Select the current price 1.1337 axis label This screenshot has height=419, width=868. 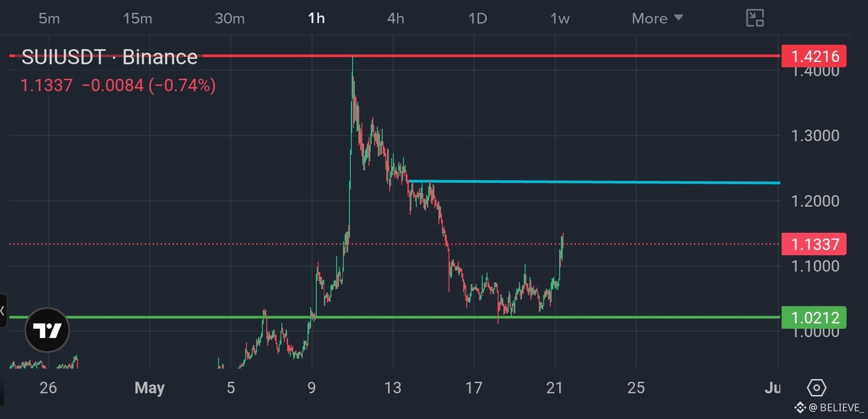click(x=814, y=244)
